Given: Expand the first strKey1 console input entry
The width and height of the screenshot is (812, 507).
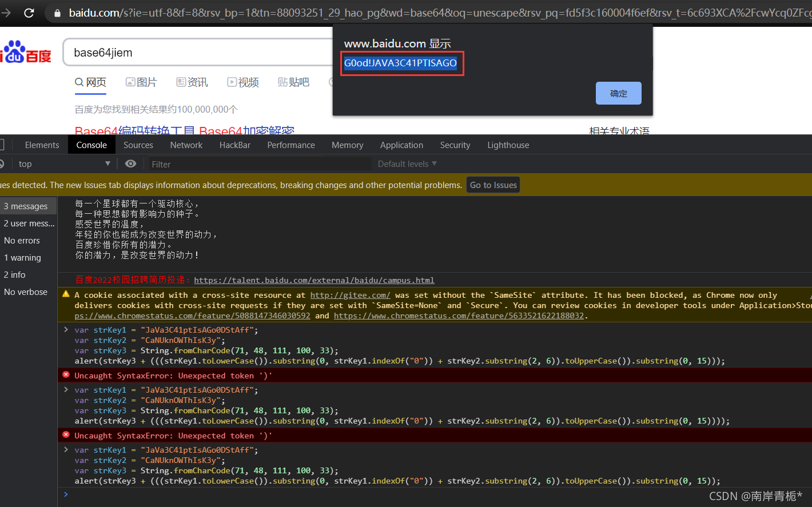Looking at the screenshot, I should coord(66,330).
